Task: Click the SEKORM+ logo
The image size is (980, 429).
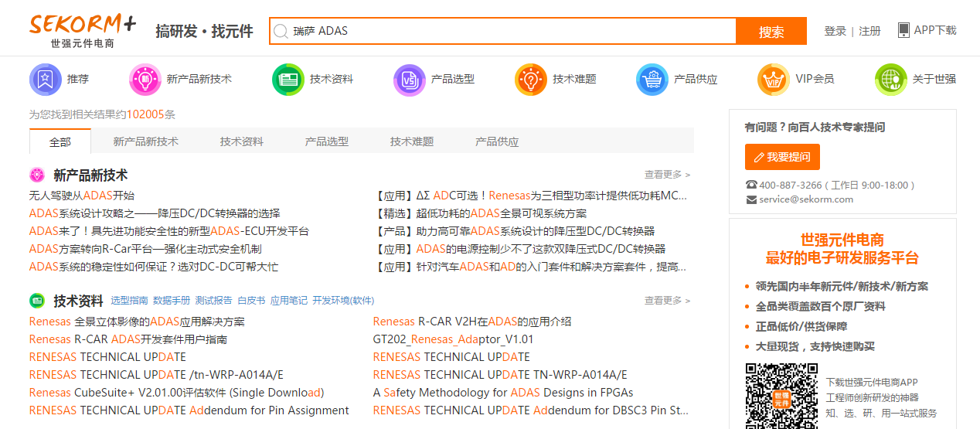Action: coord(83,30)
